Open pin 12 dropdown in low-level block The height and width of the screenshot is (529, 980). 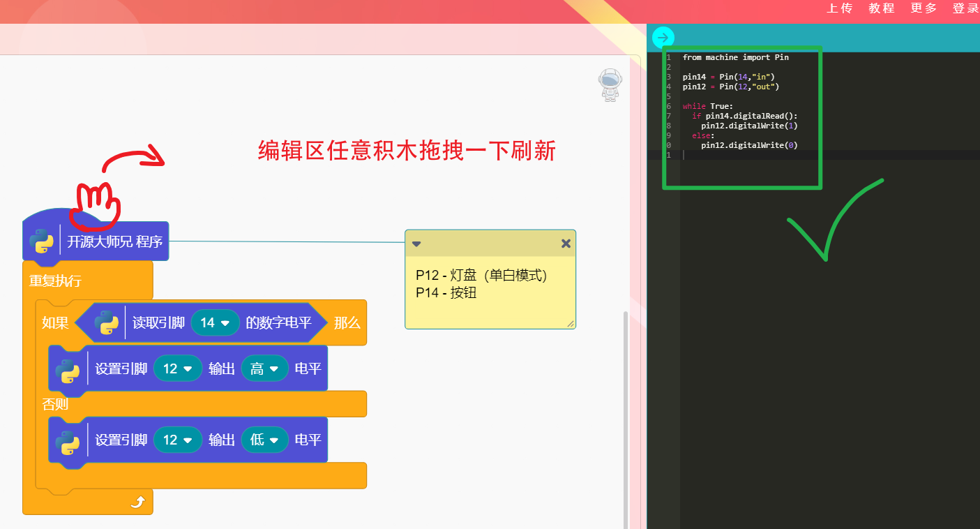(x=178, y=440)
